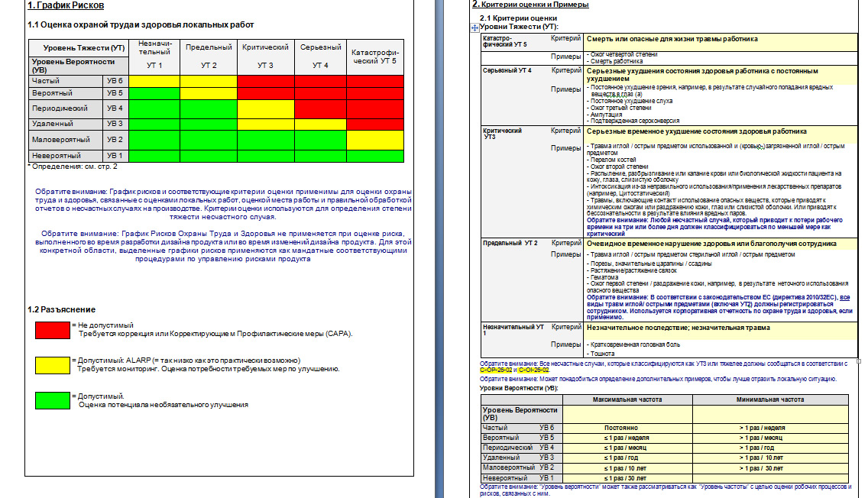Select "Уровень Вероятности (УВ)" cell in the risk matrix
This screenshot has height=498, width=868.
click(x=79, y=66)
